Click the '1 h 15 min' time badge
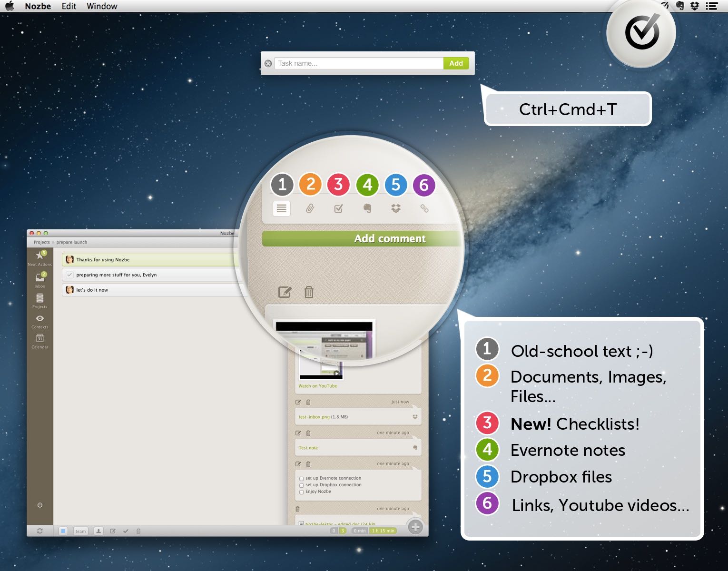This screenshot has height=571, width=728. click(383, 531)
